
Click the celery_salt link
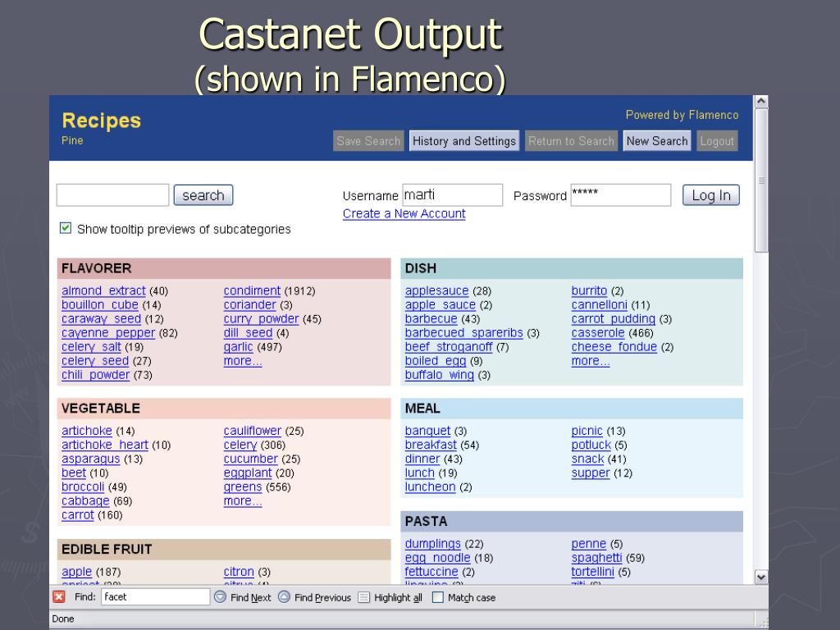(x=91, y=347)
